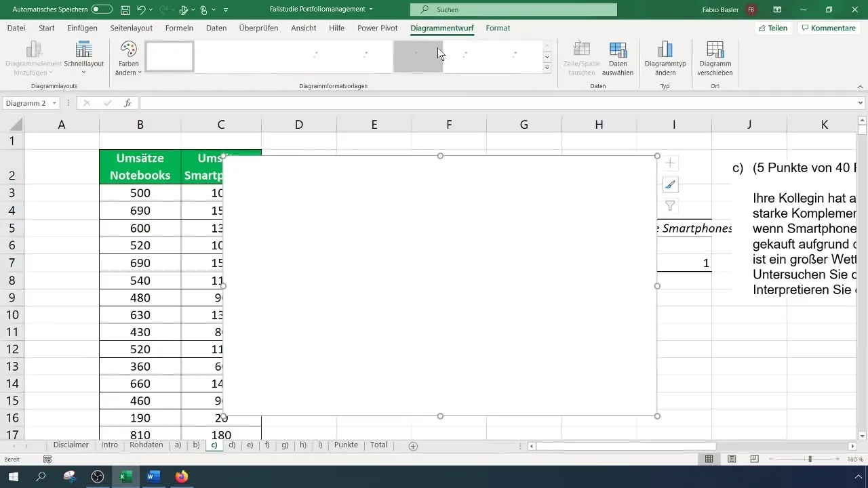This screenshot has width=868, height=488.
Task: Open the Windows Start menu
Action: (x=14, y=476)
